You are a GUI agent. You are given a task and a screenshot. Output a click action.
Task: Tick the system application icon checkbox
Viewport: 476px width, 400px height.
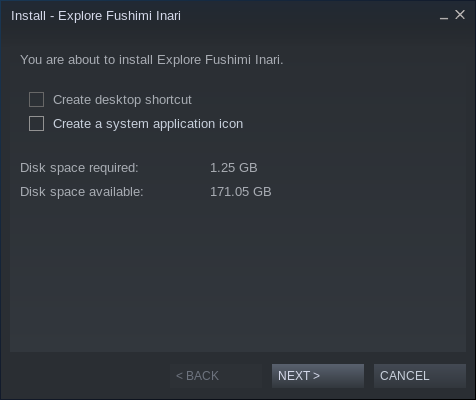(x=36, y=124)
